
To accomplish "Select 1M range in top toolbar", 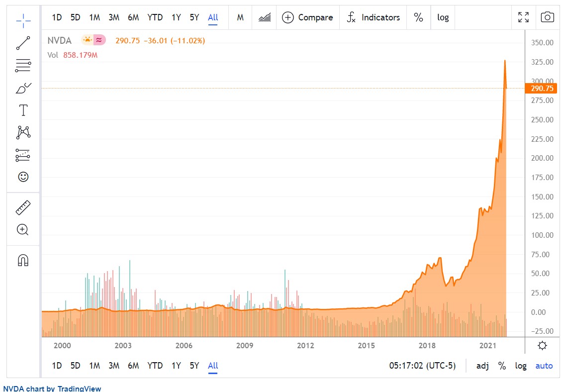I will [x=94, y=17].
